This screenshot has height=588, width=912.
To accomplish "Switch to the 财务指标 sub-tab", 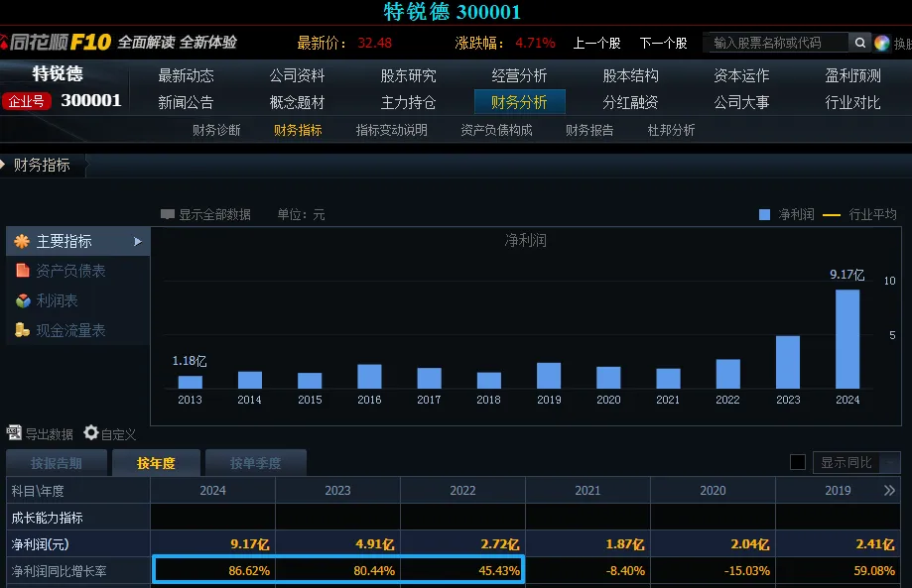I will (x=298, y=130).
